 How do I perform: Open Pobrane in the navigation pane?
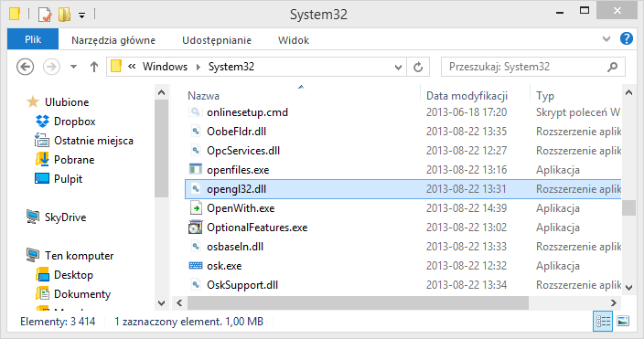[x=74, y=160]
